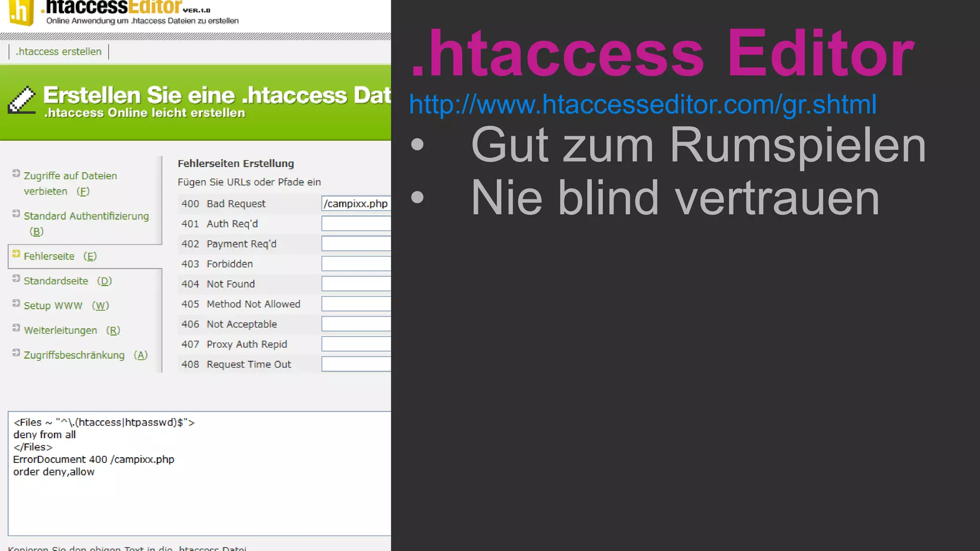Click '.htaccess Online leicht erstellen' banner subtitle

tap(145, 113)
